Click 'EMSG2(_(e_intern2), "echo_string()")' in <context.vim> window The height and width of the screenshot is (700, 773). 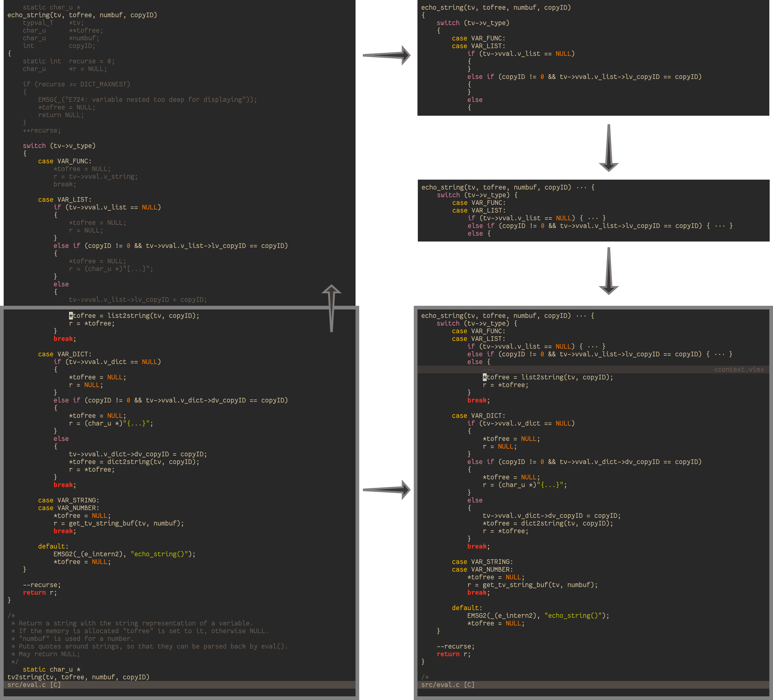click(x=538, y=615)
